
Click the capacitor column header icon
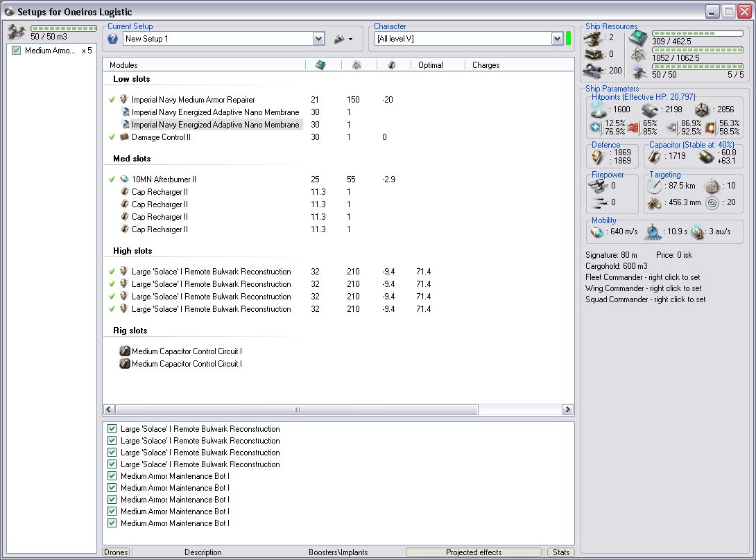pyautogui.click(x=391, y=65)
